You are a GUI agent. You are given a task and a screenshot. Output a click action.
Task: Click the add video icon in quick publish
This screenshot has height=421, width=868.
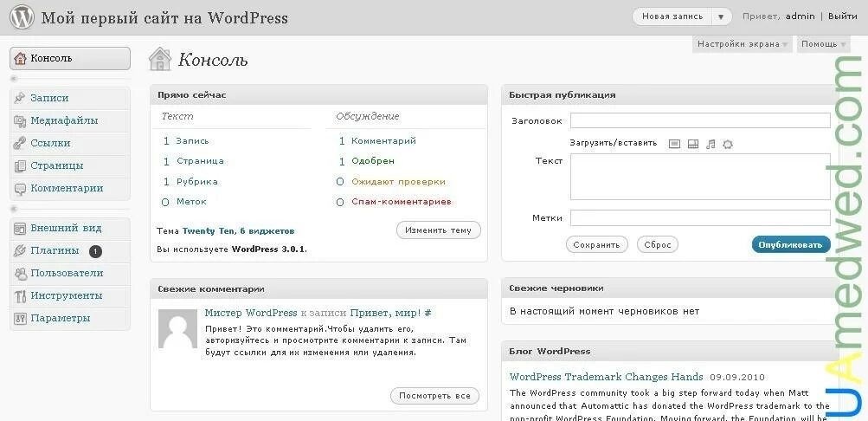click(693, 144)
